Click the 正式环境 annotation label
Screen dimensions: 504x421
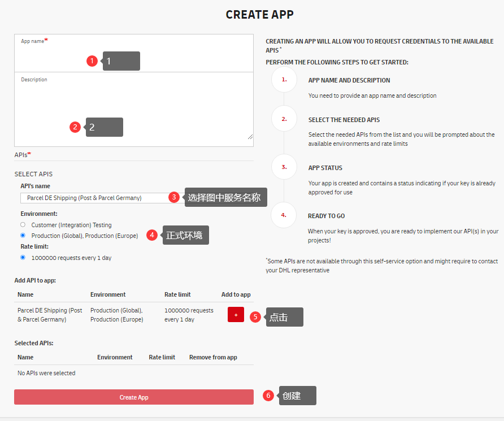pos(185,235)
